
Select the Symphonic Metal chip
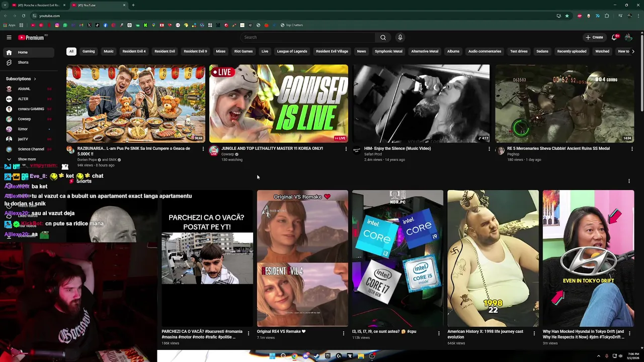point(388,51)
